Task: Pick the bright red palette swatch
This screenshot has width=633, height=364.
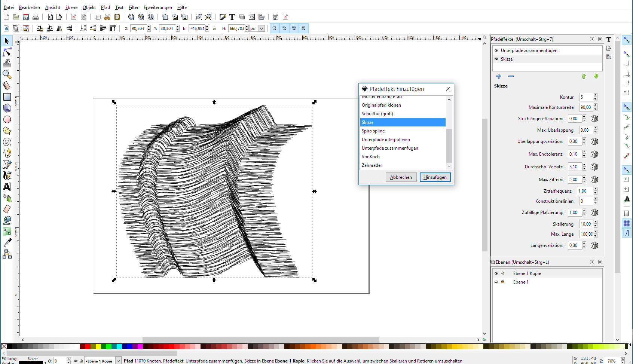Action: tap(88, 346)
